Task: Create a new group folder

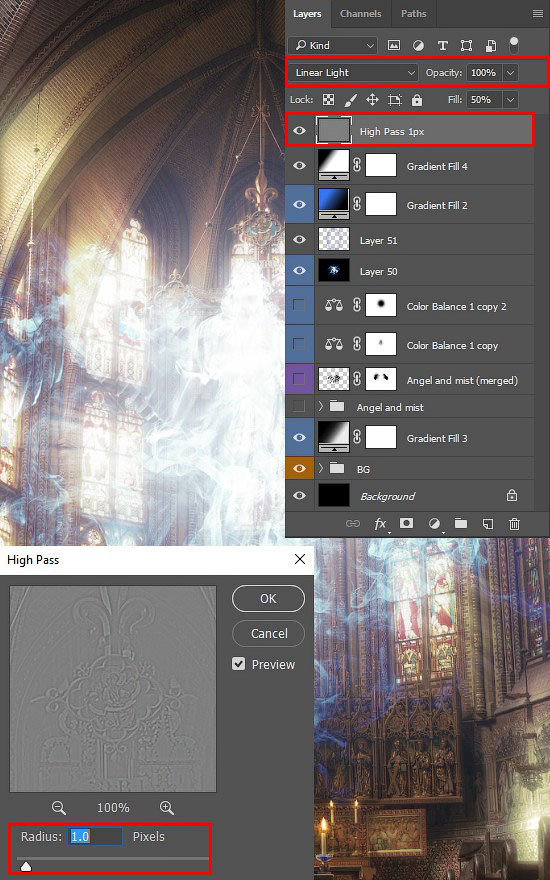Action: [461, 523]
